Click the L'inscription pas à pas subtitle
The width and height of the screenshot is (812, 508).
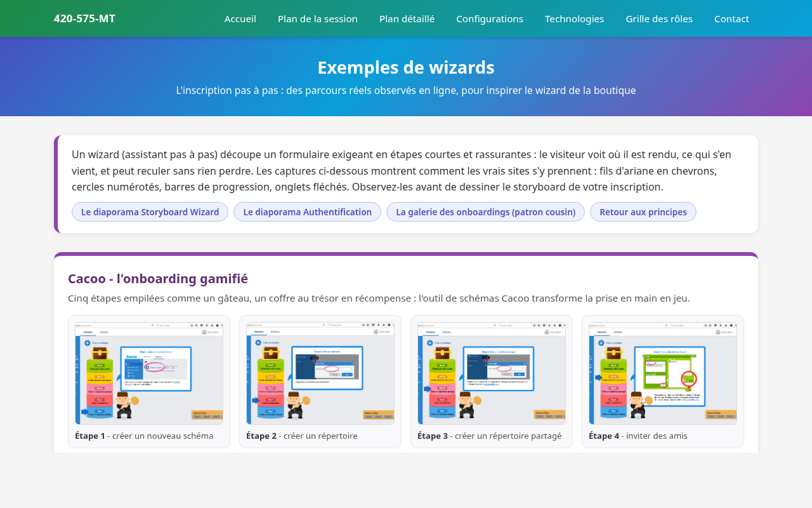pos(406,90)
